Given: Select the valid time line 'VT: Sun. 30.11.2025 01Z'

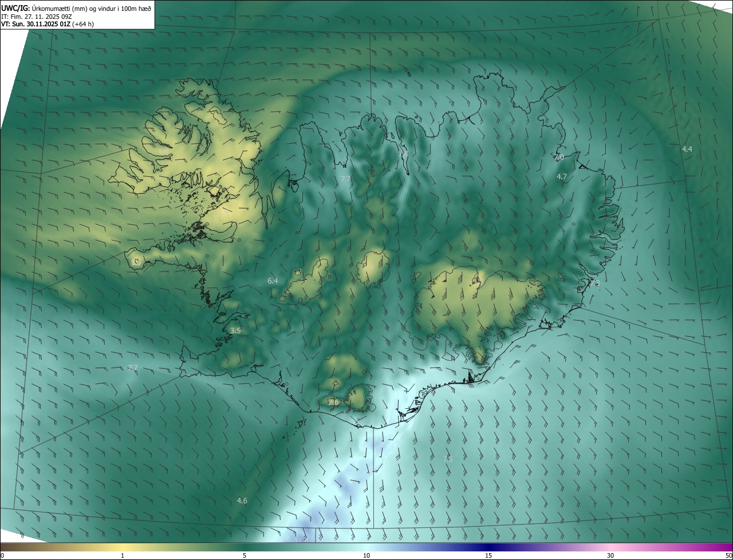Looking at the screenshot, I should point(36,24).
